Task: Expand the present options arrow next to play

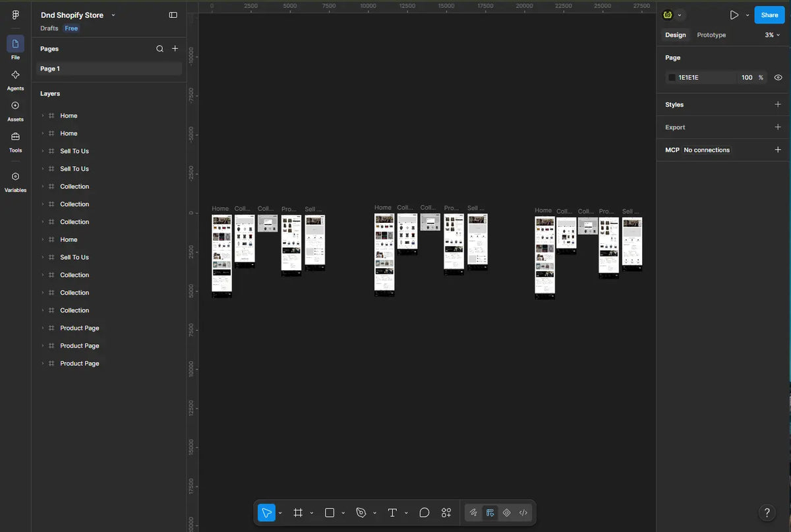Action: pyautogui.click(x=747, y=15)
